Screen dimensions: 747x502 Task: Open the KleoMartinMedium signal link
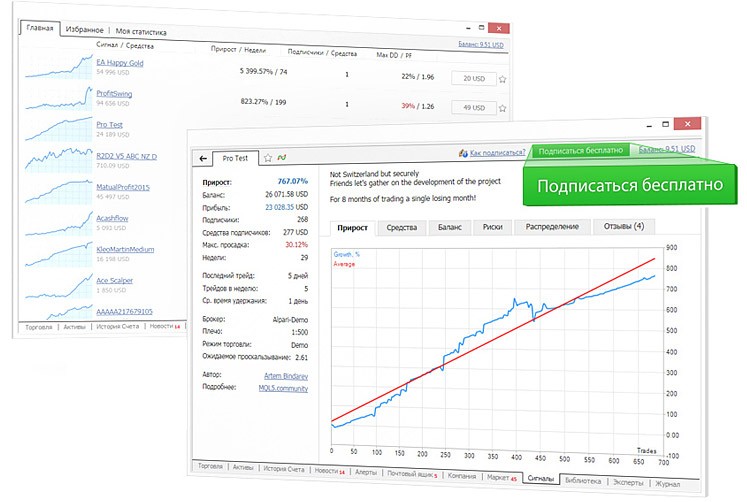pyautogui.click(x=125, y=249)
